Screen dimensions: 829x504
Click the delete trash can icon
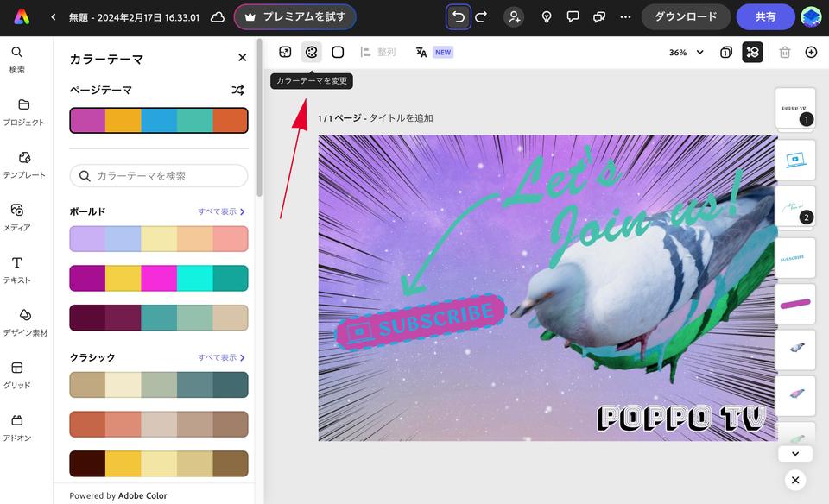[x=784, y=52]
